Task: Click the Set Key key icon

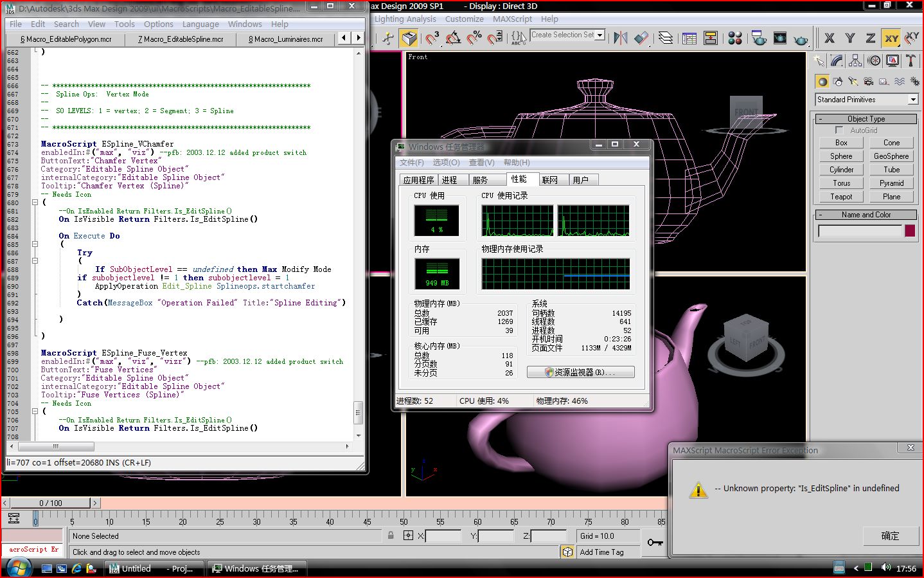Action: coord(655,543)
